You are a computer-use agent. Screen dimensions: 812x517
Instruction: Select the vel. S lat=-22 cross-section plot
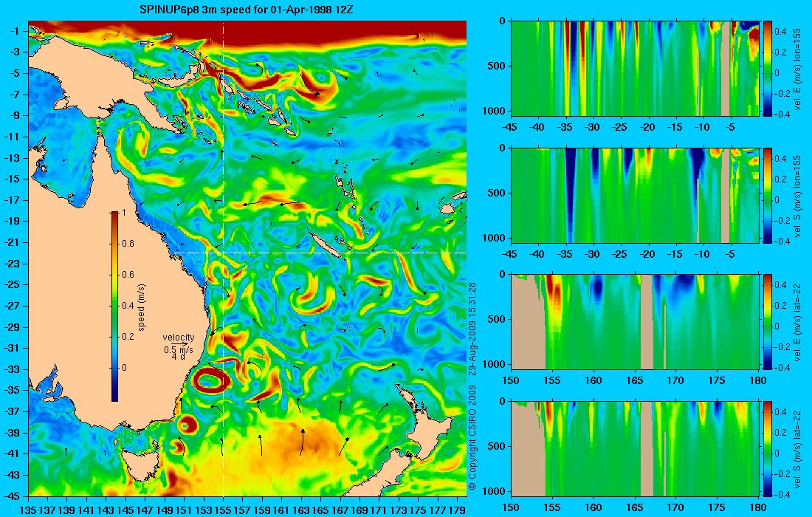click(x=635, y=448)
